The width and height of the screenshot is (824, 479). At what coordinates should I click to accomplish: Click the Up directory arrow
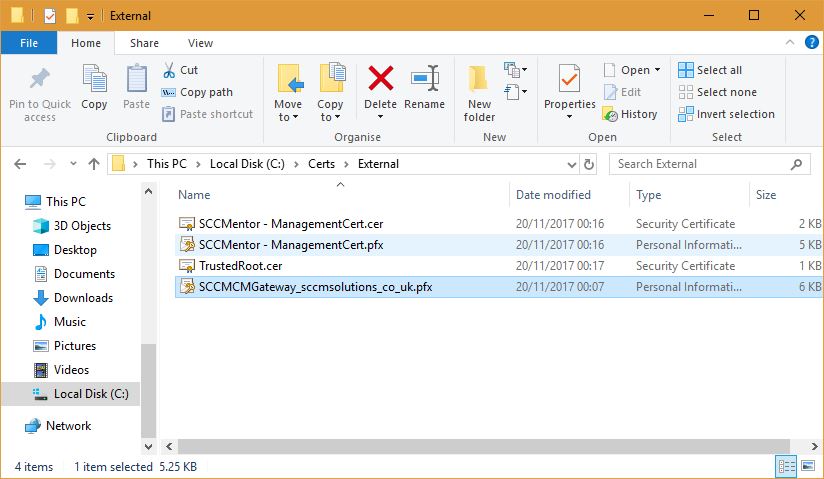pyautogui.click(x=94, y=164)
